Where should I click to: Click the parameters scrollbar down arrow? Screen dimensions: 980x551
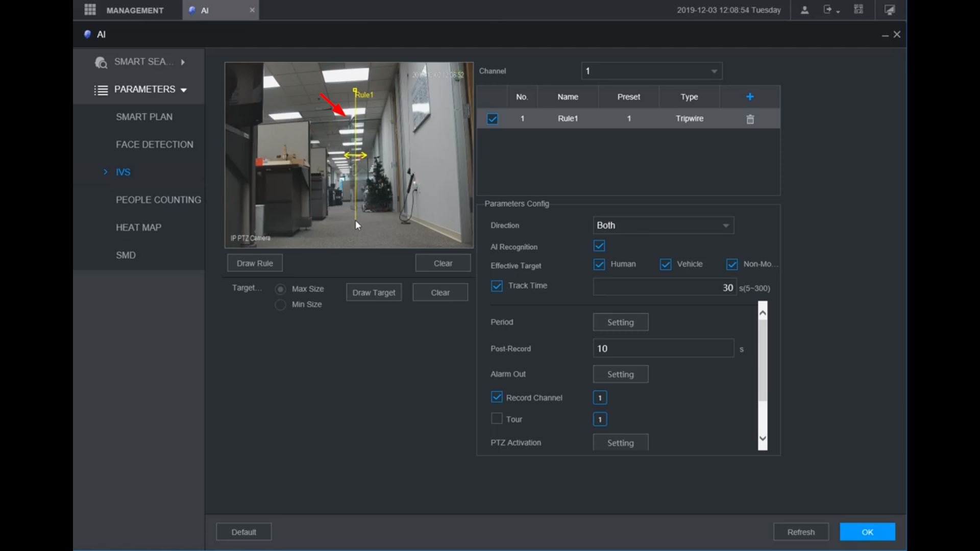(763, 438)
